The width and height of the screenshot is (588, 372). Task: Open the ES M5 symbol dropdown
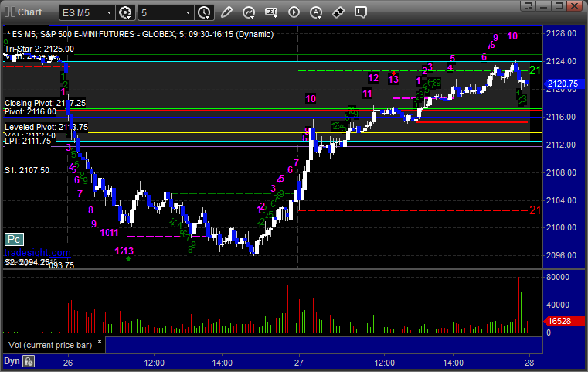coord(87,13)
